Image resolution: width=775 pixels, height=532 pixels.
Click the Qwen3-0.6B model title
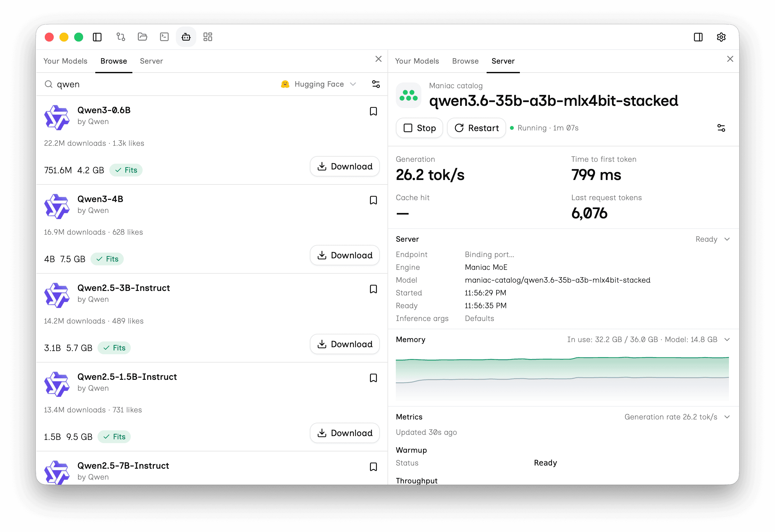coord(104,110)
